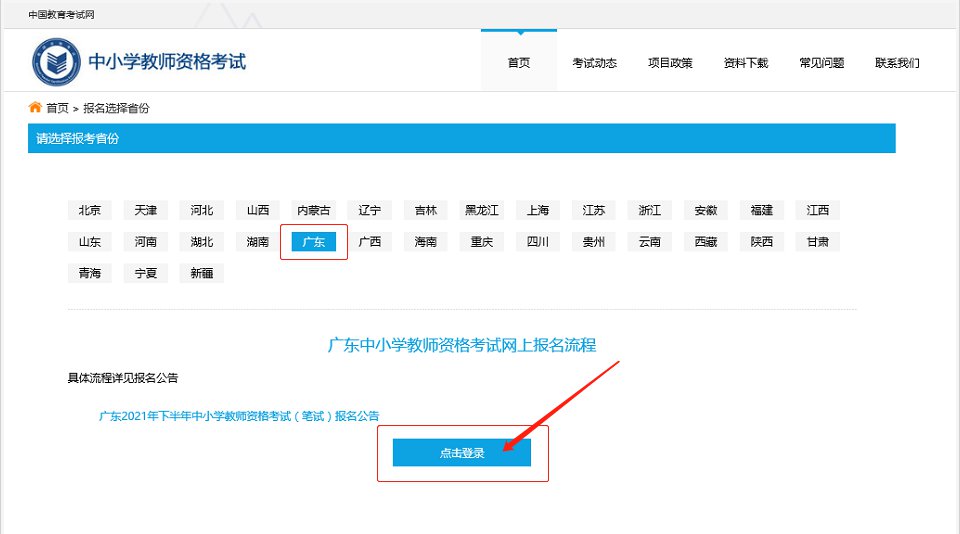Open 常见问题 in the top navigation

coord(821,63)
